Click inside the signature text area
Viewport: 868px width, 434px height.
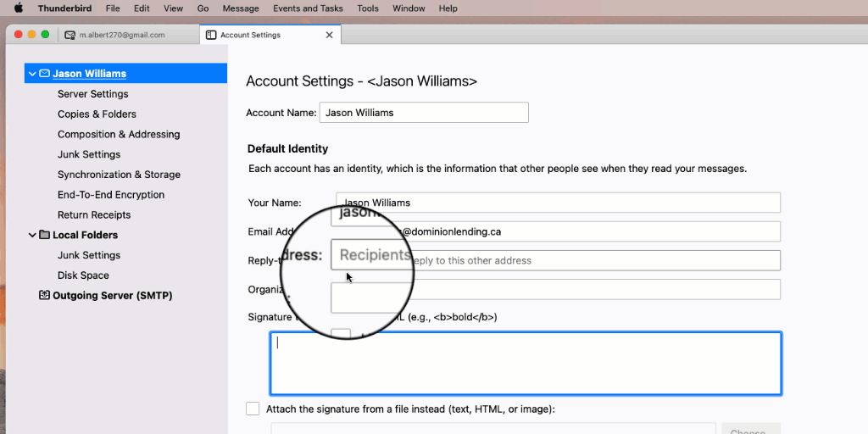[x=526, y=364]
